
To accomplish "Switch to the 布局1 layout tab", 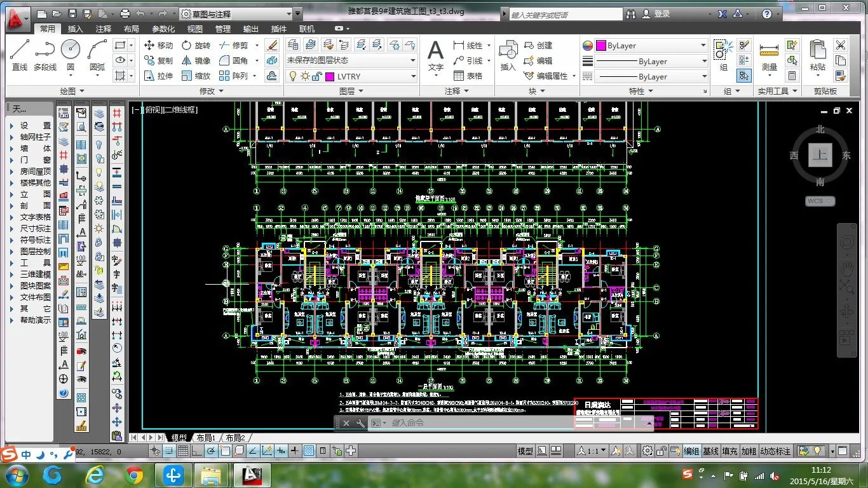I will click(x=205, y=438).
